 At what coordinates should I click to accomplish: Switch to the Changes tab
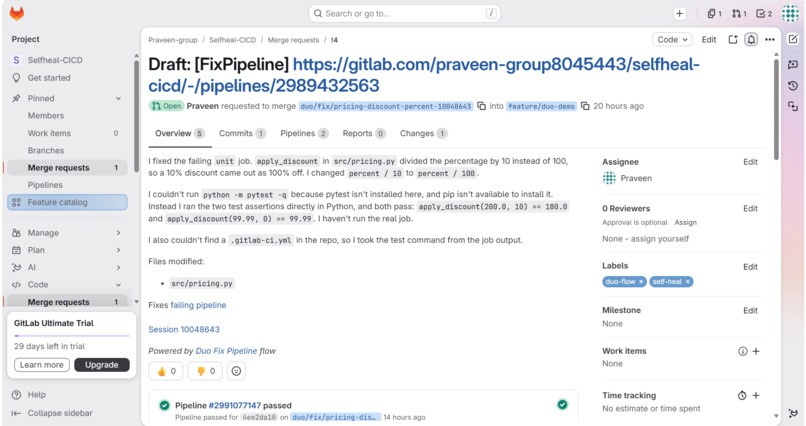[x=424, y=134]
